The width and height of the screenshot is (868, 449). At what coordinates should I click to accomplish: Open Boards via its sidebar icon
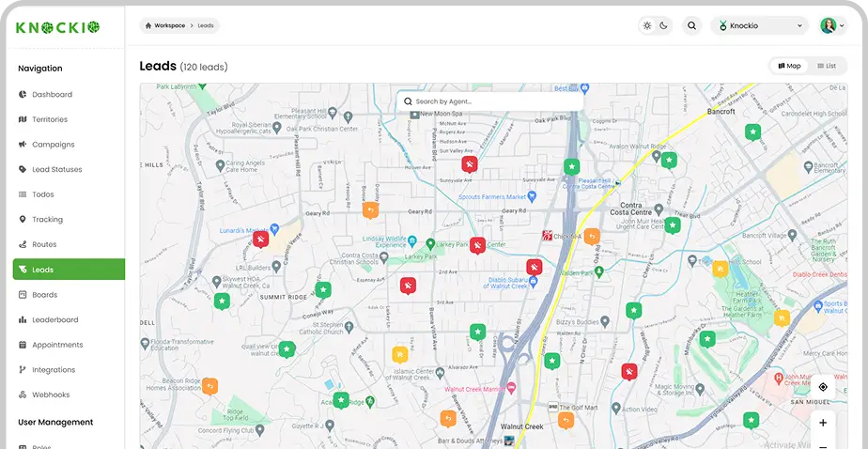(x=23, y=295)
